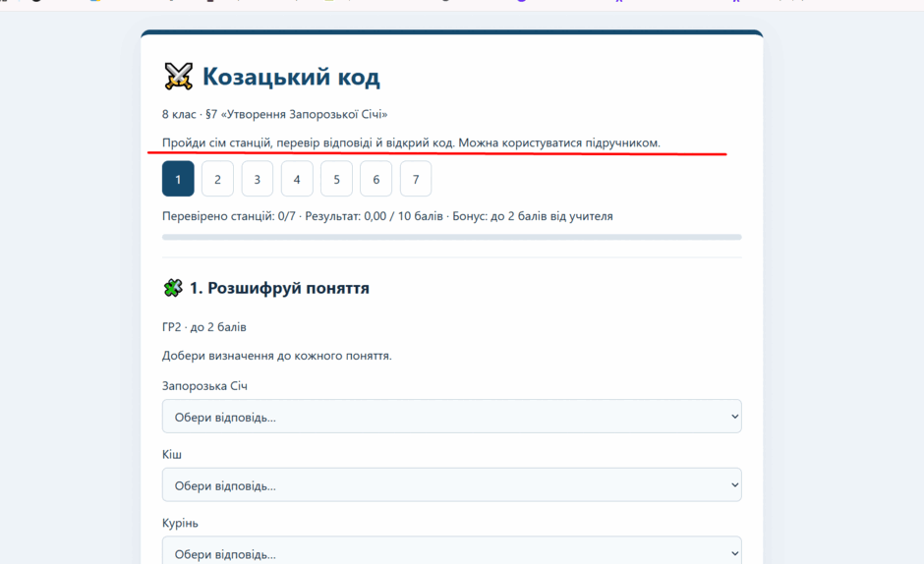Click the 'Запорозька Січ' field label
The width and height of the screenshot is (924, 564).
click(204, 386)
